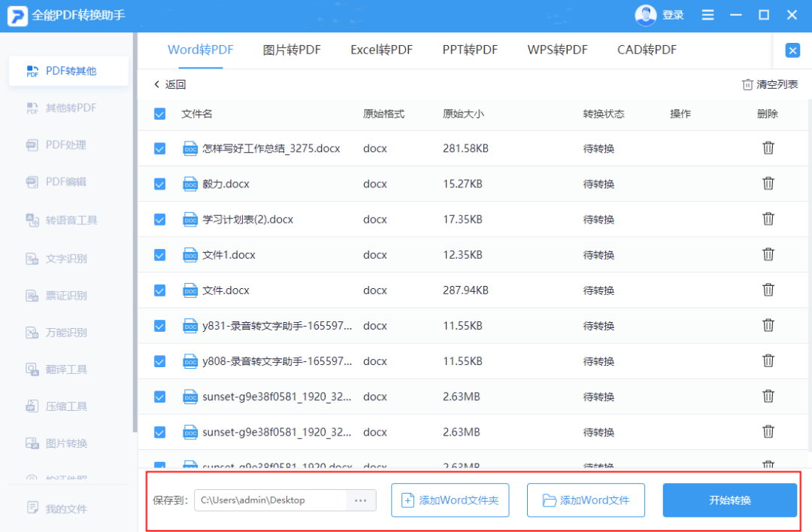This screenshot has height=532, width=812.
Task: Switch to Word转PDF tab
Action: pyautogui.click(x=201, y=50)
